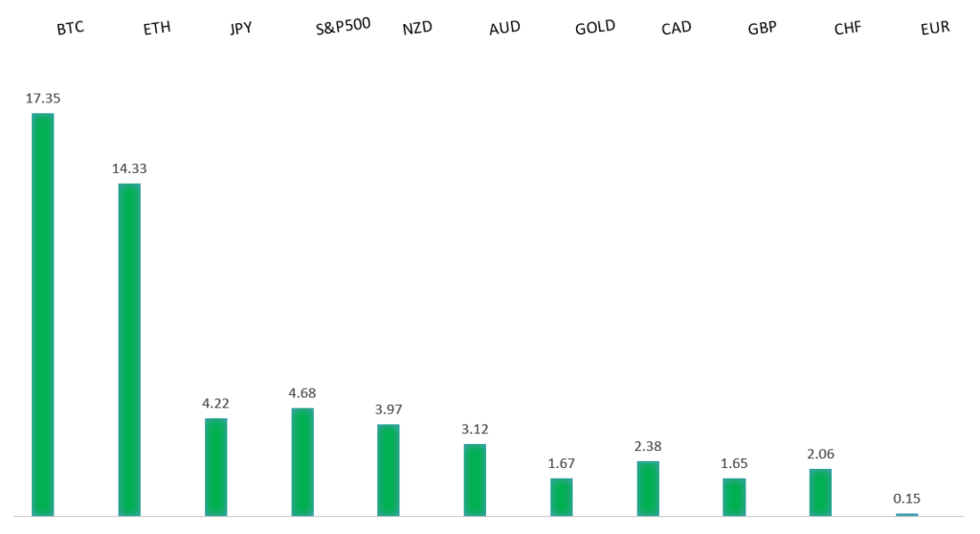Select the EUR axis label
Image resolution: width=980 pixels, height=534 pixels.
pyautogui.click(x=934, y=29)
